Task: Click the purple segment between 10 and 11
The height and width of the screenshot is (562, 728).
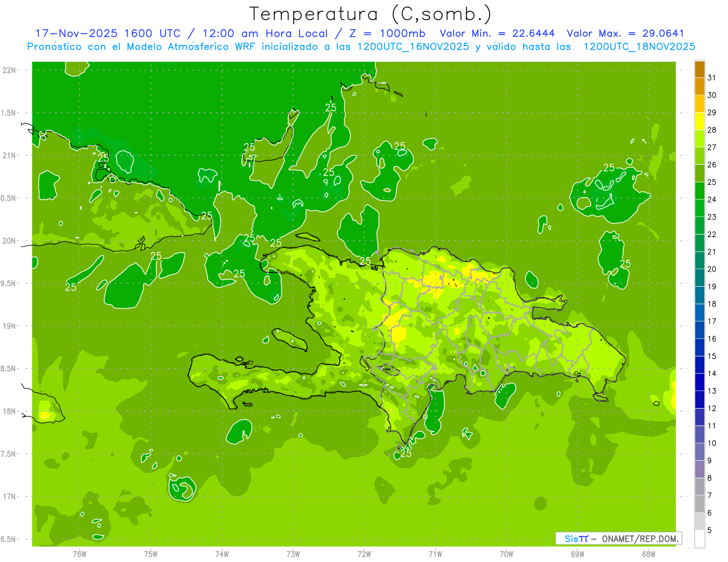Action: pos(699,435)
